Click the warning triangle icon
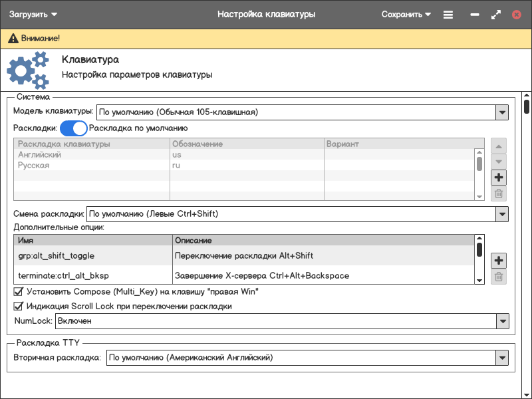Screen dimensions: 532x399 tap(13, 39)
